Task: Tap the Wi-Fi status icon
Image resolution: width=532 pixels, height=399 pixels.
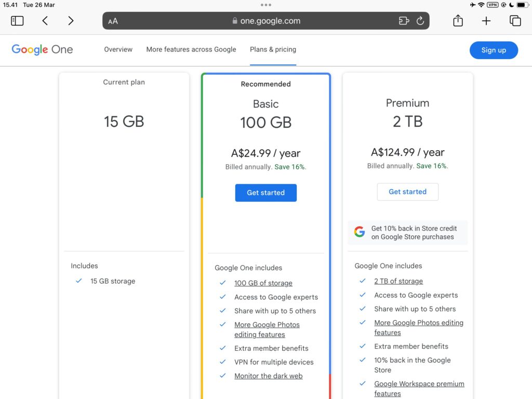Action: 481,5
